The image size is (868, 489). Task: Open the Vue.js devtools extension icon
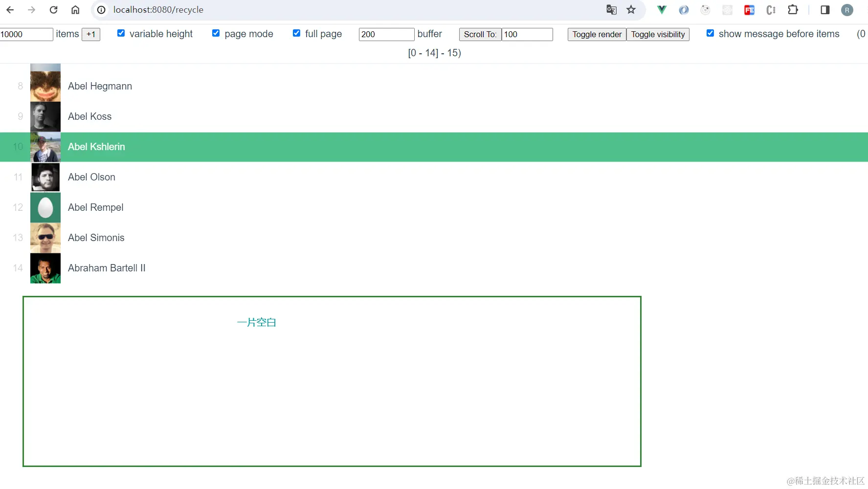click(661, 10)
